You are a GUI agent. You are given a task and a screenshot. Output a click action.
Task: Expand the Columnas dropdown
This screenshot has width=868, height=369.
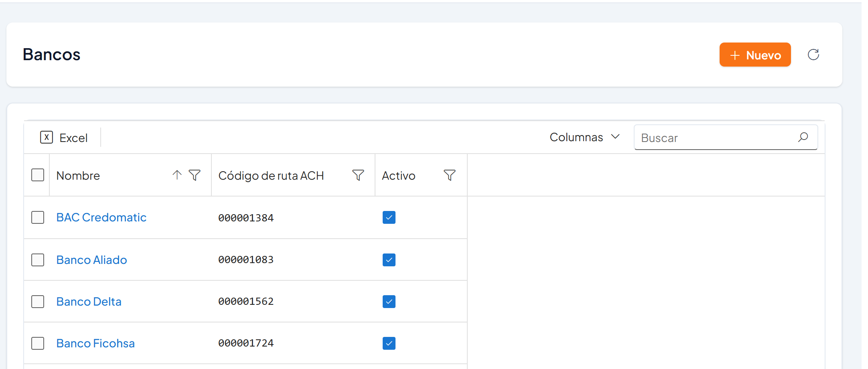coord(584,137)
